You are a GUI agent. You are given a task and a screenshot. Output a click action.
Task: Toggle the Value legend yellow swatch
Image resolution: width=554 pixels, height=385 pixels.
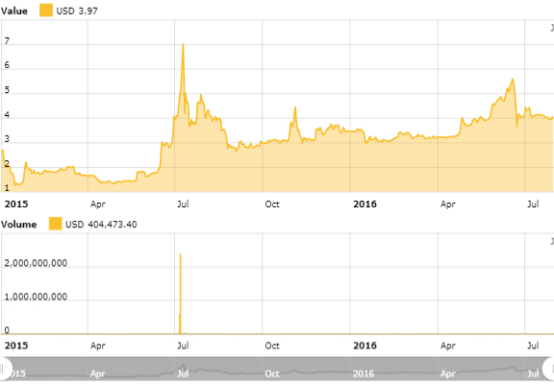tap(46, 10)
